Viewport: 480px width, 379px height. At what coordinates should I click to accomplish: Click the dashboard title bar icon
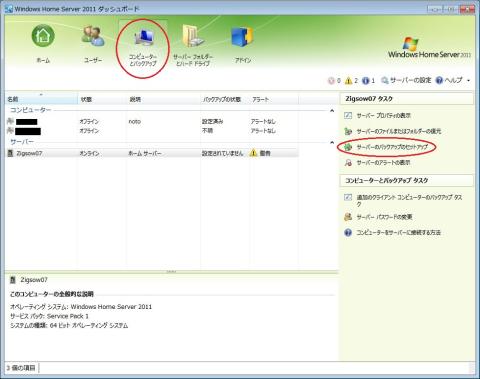click(x=9, y=9)
